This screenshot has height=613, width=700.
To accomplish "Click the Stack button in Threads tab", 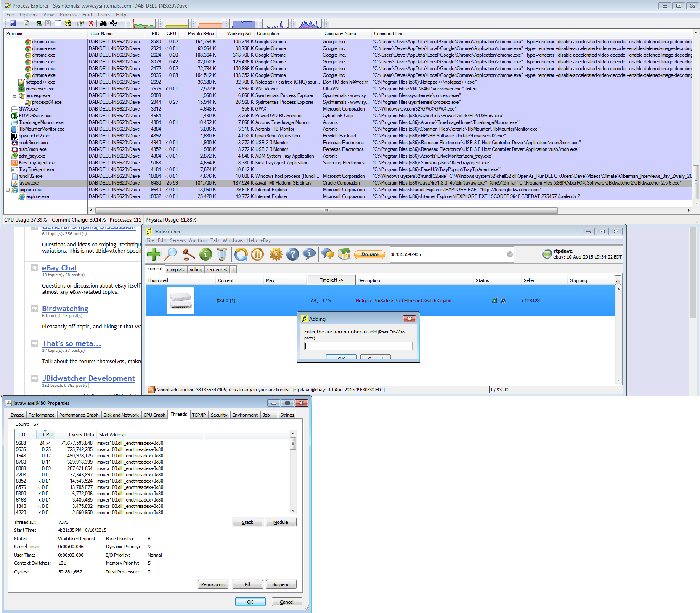I will point(248,522).
